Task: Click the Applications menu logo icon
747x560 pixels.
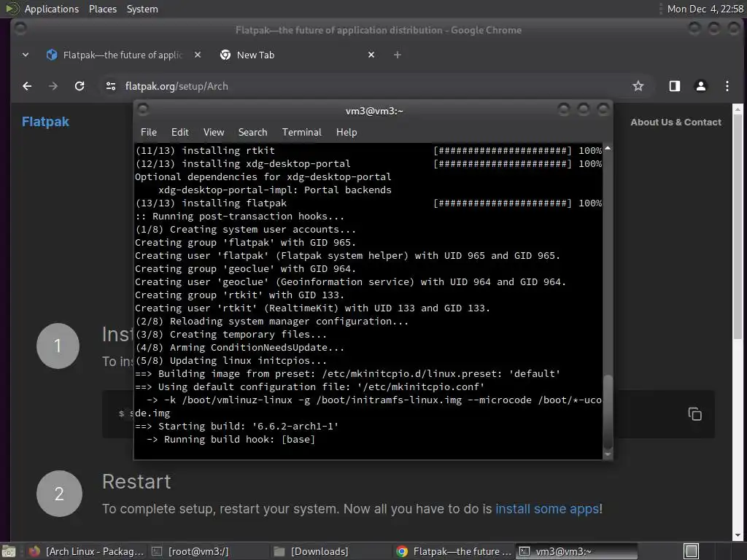Action: pyautogui.click(x=12, y=9)
